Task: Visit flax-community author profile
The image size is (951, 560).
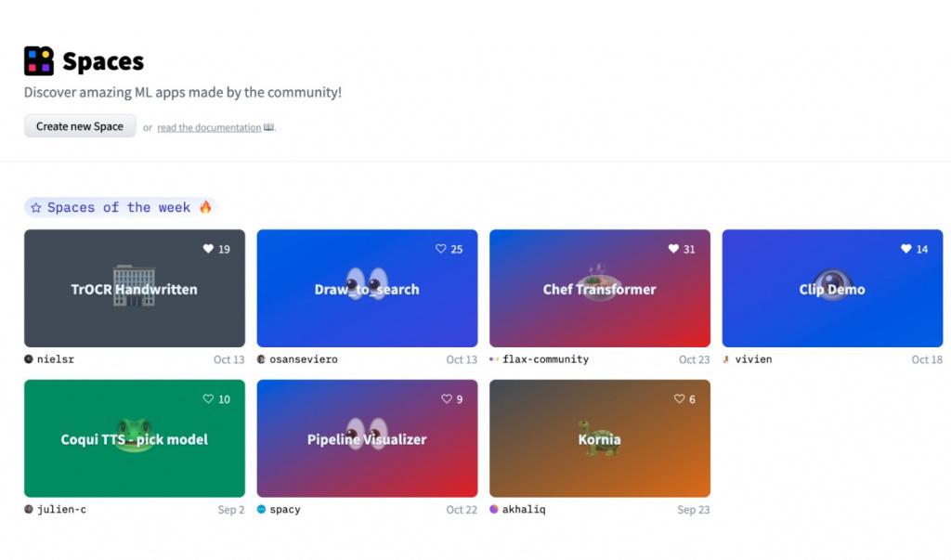Action: point(545,359)
